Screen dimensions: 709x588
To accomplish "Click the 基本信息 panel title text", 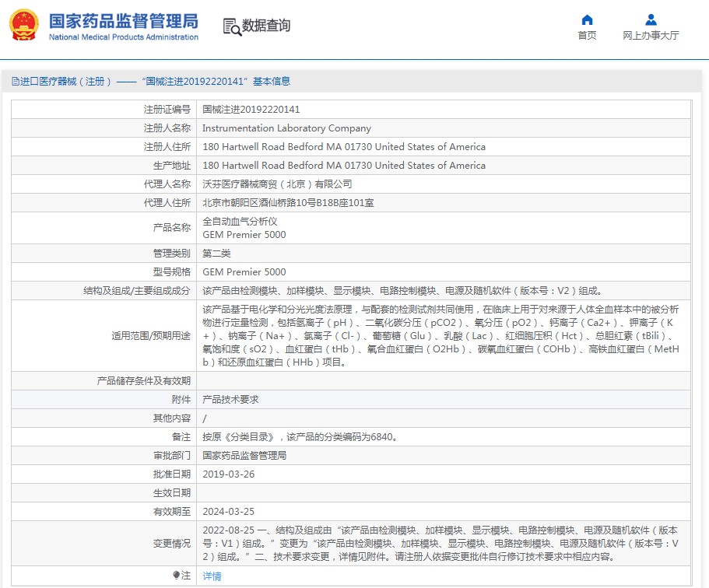I will (x=272, y=82).
